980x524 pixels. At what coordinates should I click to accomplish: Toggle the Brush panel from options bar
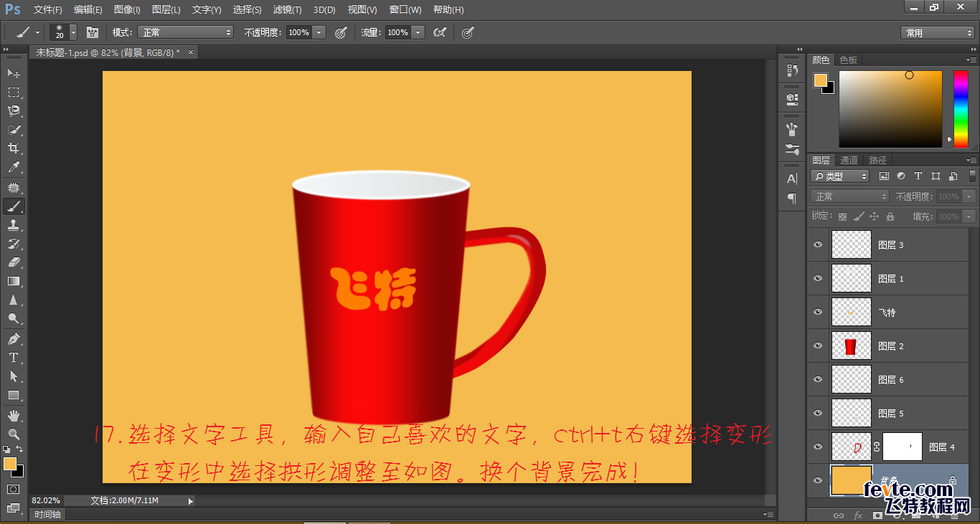[x=92, y=32]
